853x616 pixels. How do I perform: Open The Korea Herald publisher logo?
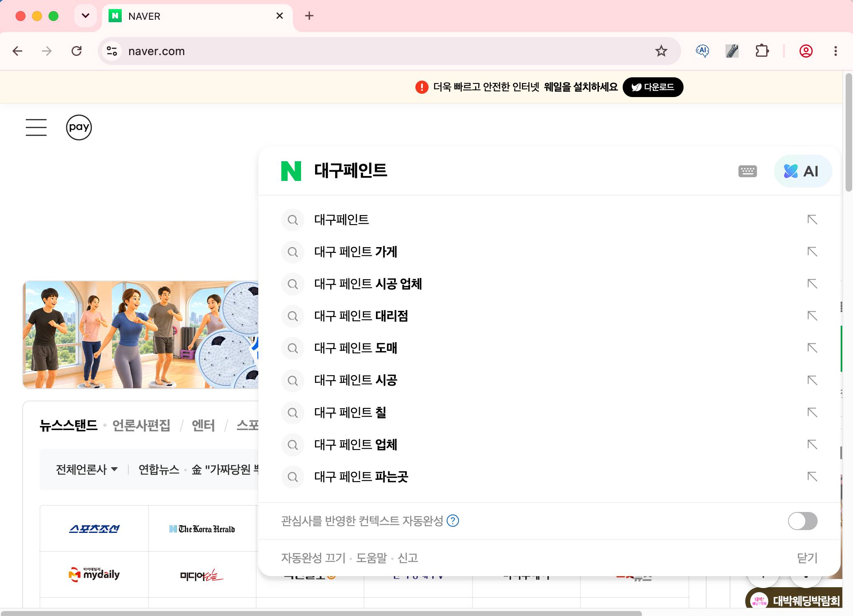click(x=202, y=529)
